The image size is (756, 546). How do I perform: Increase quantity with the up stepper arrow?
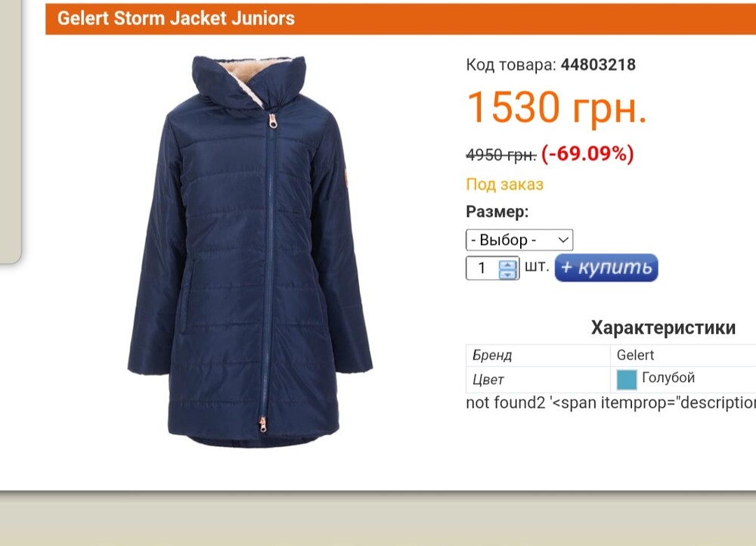(x=507, y=265)
